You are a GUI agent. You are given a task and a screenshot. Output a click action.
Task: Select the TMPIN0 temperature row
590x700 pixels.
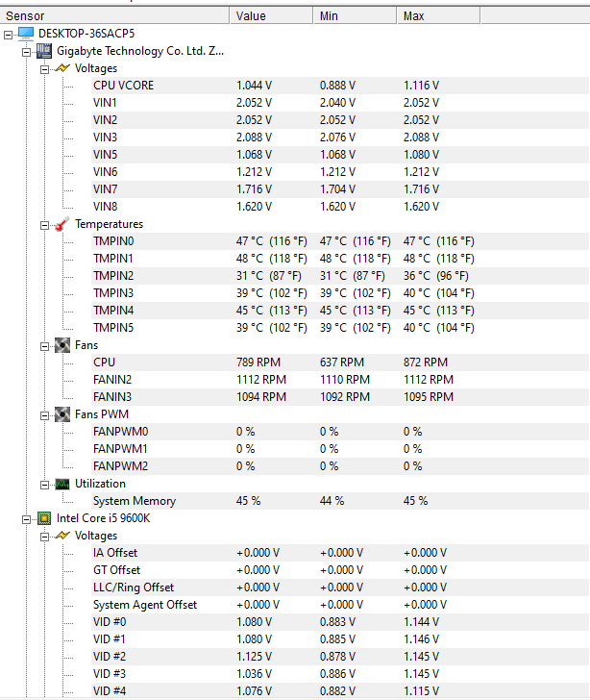(340, 241)
